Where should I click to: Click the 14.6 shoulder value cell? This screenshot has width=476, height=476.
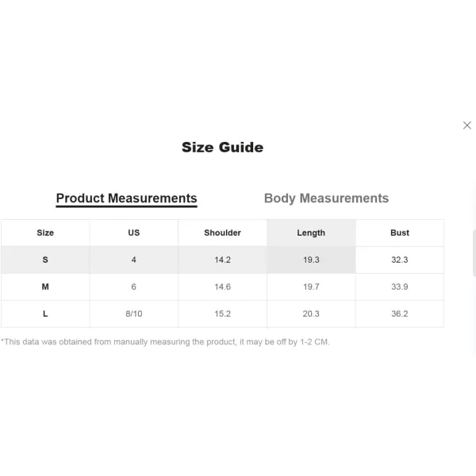(222, 287)
